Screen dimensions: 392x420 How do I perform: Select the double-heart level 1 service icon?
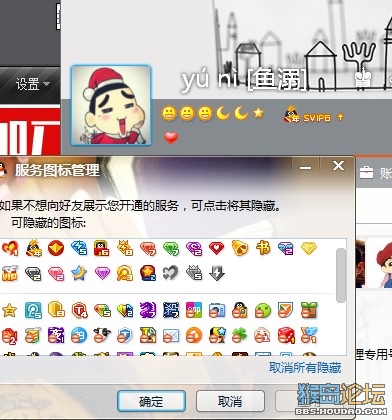[x=10, y=248]
